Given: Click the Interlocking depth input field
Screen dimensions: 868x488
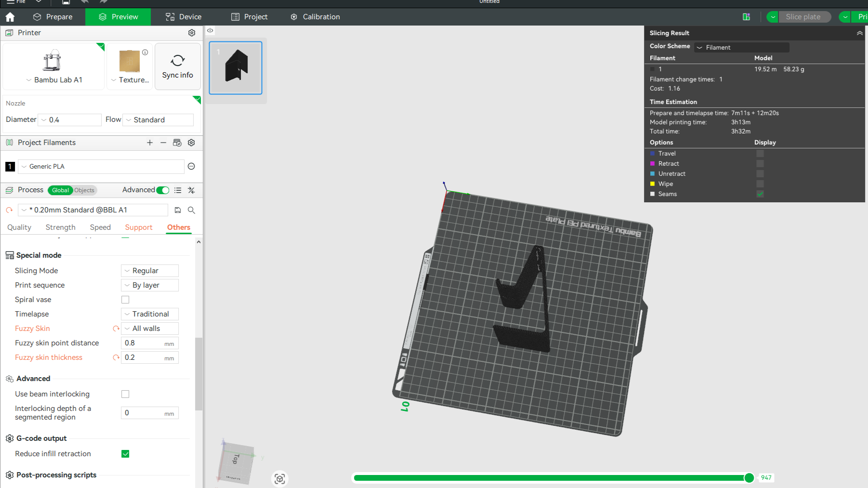Looking at the screenshot, I should [x=150, y=413].
